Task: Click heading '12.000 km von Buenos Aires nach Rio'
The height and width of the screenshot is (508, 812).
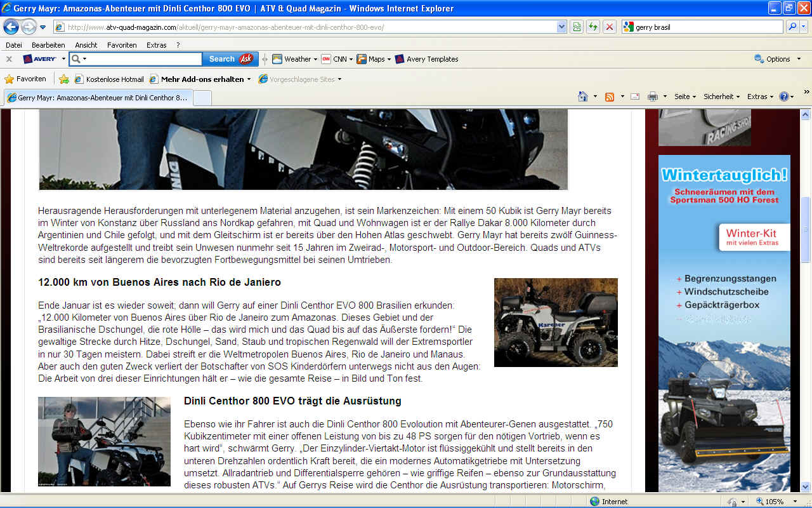Action: (159, 282)
